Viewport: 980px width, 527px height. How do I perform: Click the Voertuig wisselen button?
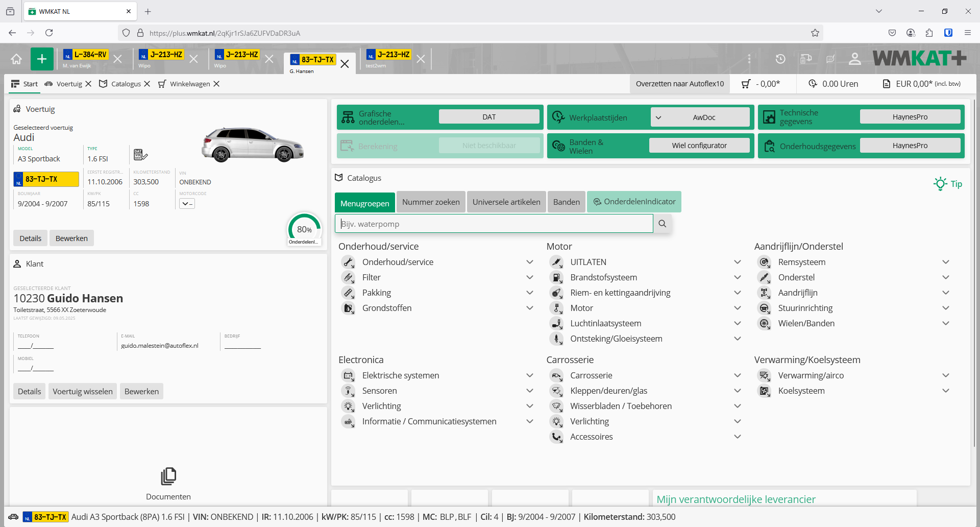click(x=83, y=392)
